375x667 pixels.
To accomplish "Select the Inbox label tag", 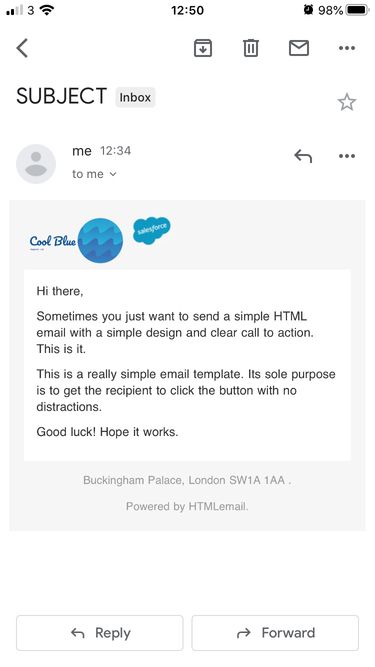I will (135, 97).
